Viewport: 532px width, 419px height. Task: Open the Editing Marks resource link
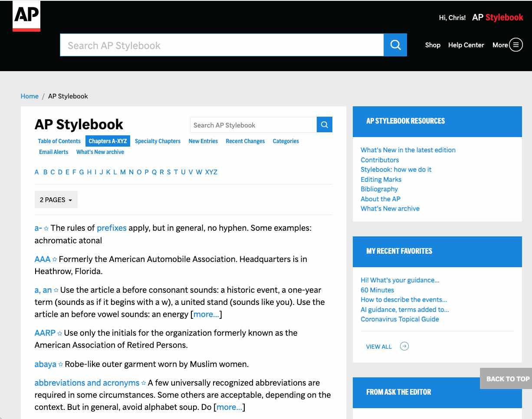point(381,179)
